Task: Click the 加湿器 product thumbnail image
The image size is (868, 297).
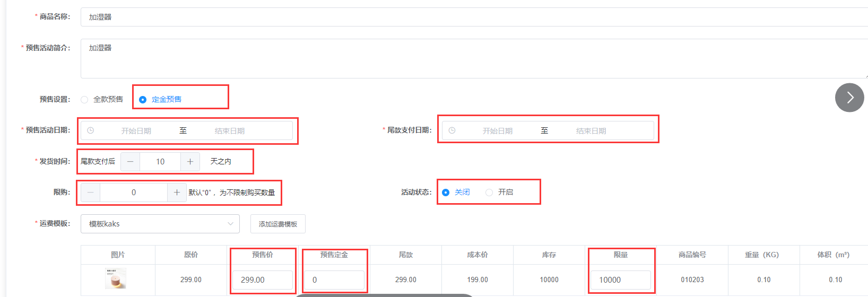Action: 116,279
